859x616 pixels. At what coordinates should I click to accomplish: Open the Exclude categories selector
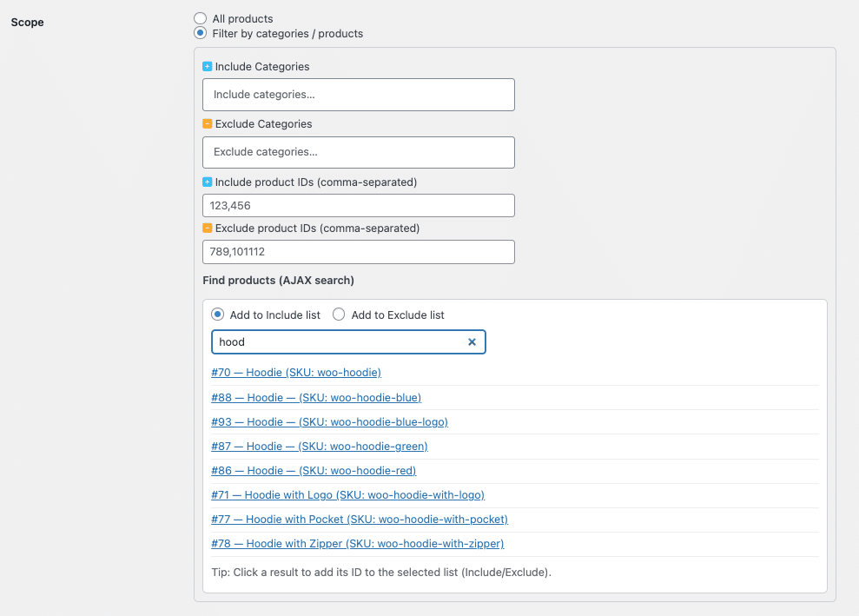click(358, 152)
